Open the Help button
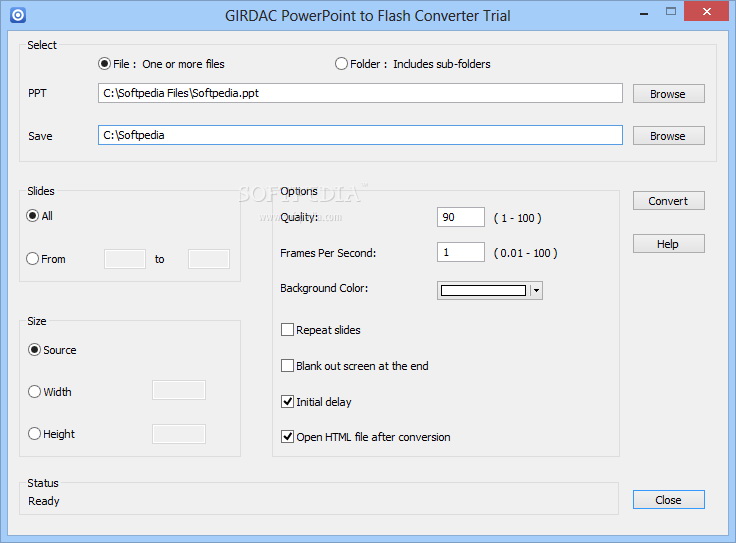 click(x=668, y=244)
